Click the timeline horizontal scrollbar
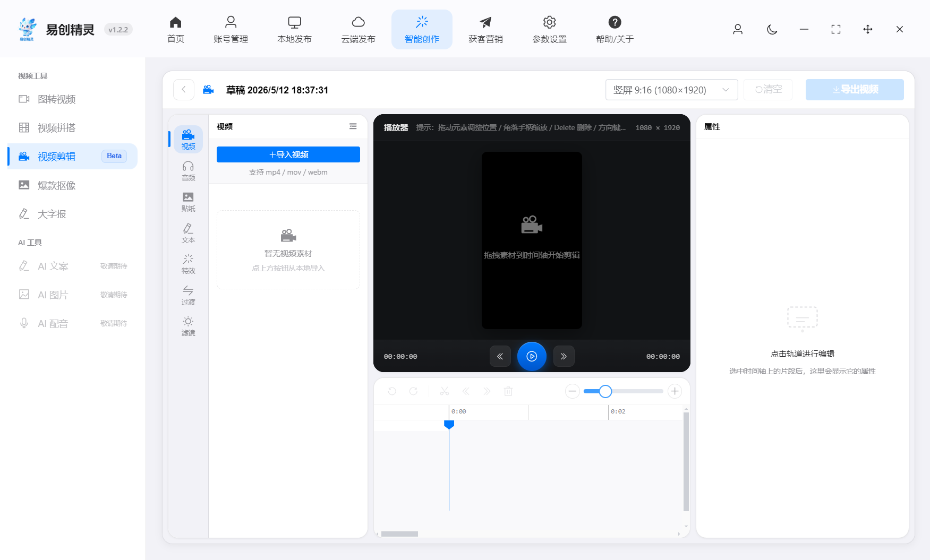Image resolution: width=930 pixels, height=560 pixels. tap(399, 534)
